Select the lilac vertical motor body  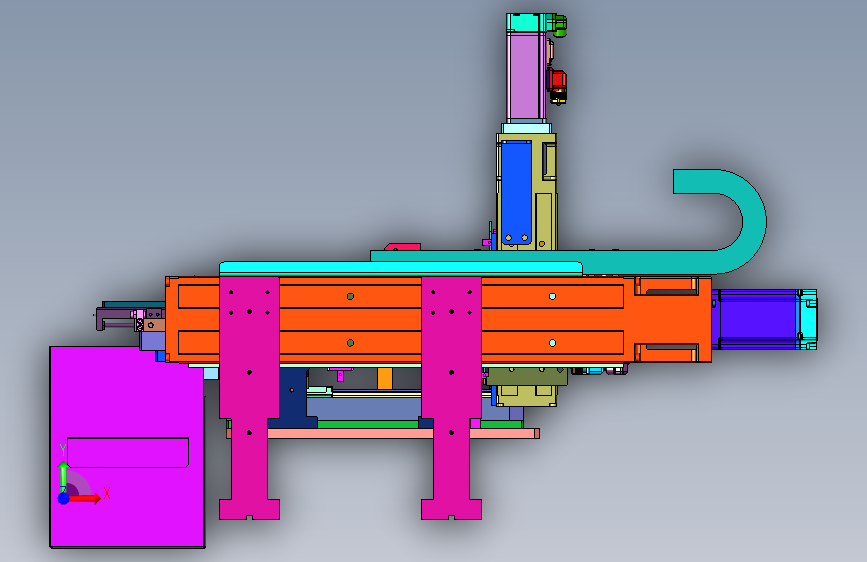click(526, 76)
